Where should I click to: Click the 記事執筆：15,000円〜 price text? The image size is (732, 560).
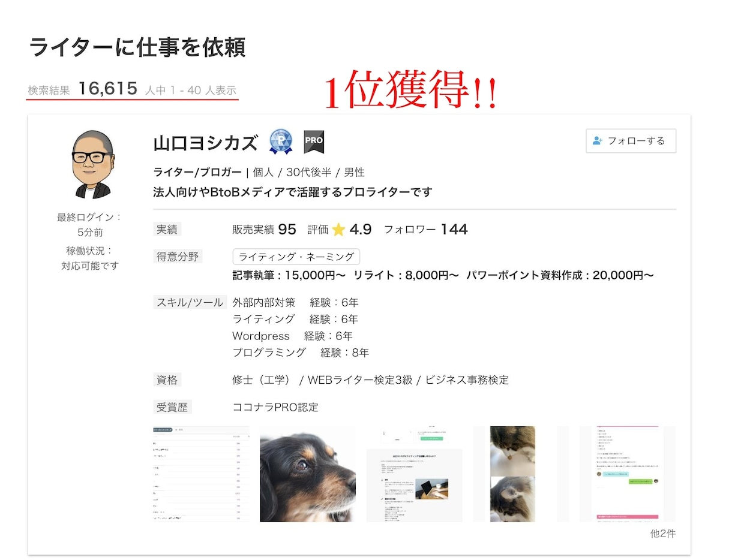pyautogui.click(x=289, y=275)
